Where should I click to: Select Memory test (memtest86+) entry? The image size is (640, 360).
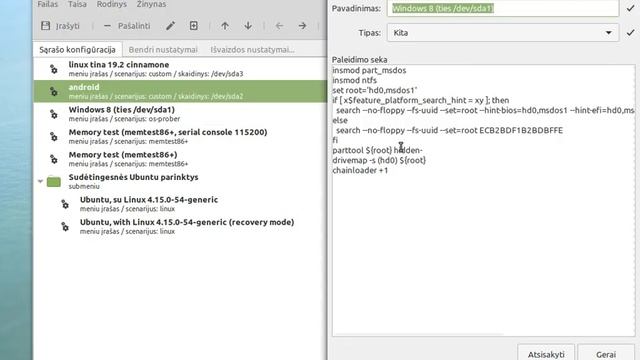(x=180, y=159)
